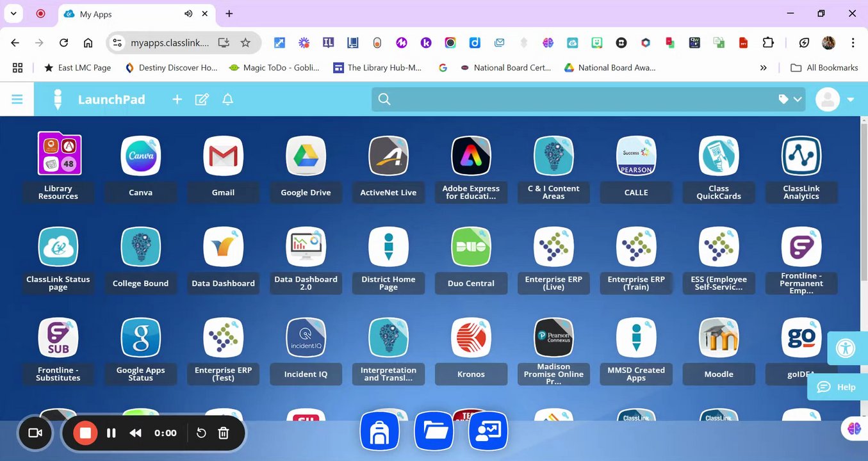Open a new browser tab
The width and height of the screenshot is (868, 461).
click(229, 13)
